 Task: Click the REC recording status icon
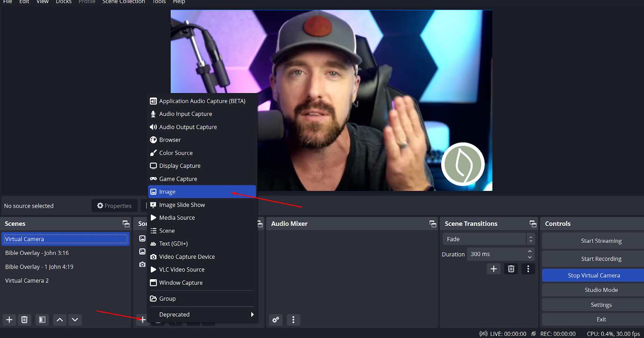[x=533, y=334]
